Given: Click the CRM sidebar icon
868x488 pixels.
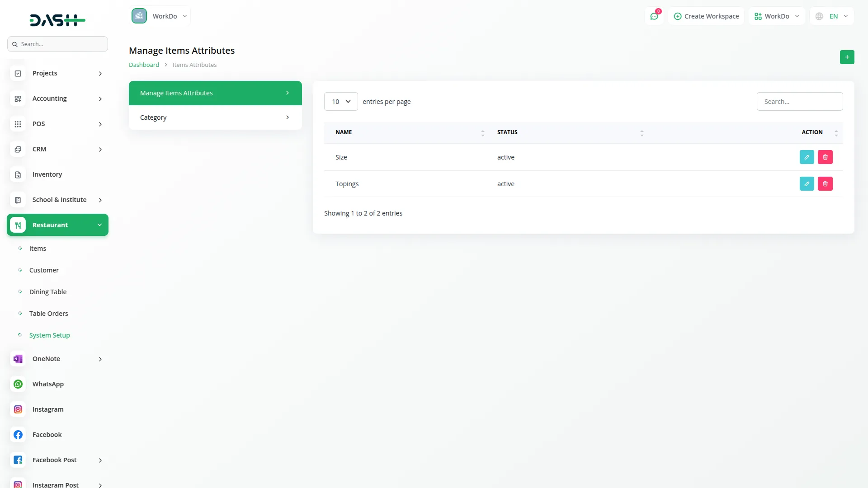Looking at the screenshot, I should point(18,149).
